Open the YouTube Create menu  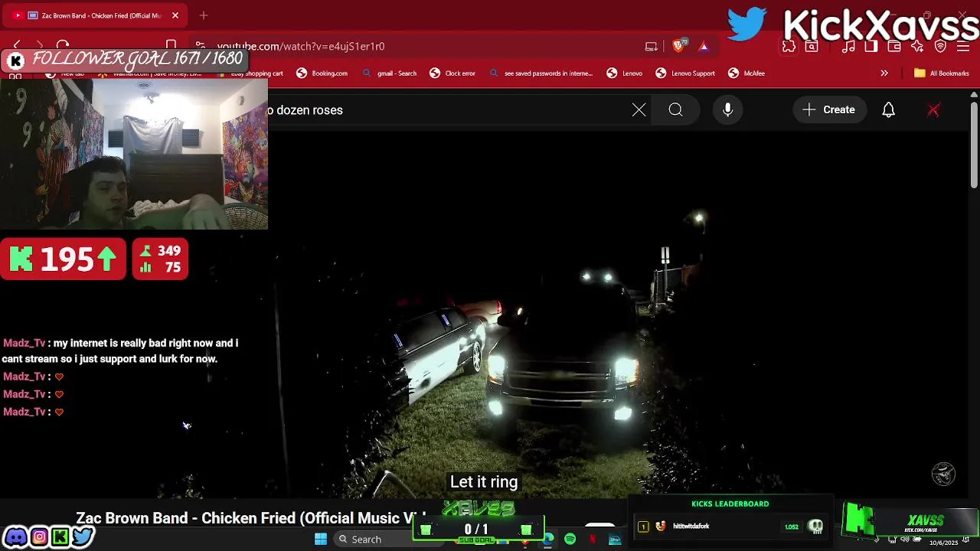(829, 110)
